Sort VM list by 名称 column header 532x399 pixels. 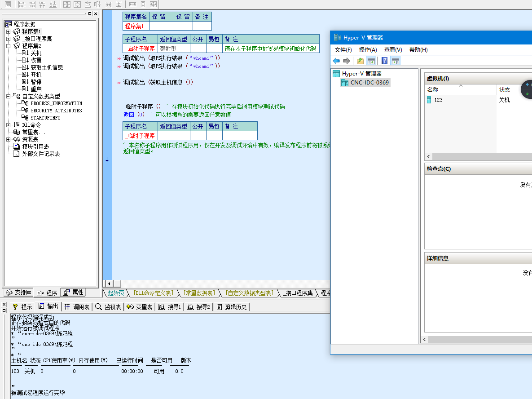461,90
